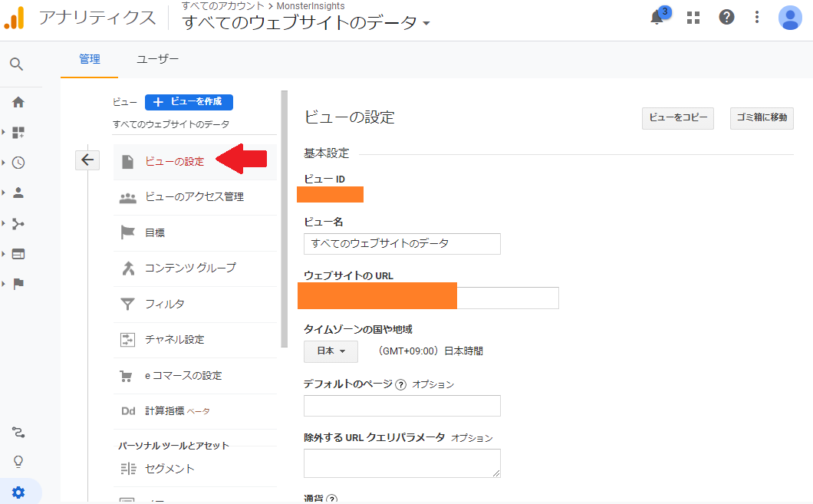
Task: Open Acquisition reports via arrows icon
Action: [x=16, y=223]
